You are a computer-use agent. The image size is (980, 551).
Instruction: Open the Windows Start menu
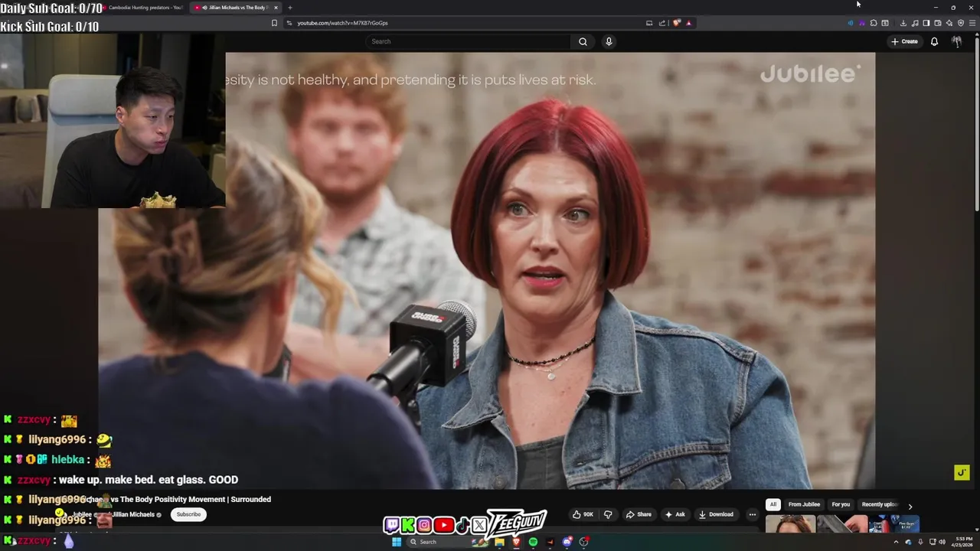[x=397, y=542]
